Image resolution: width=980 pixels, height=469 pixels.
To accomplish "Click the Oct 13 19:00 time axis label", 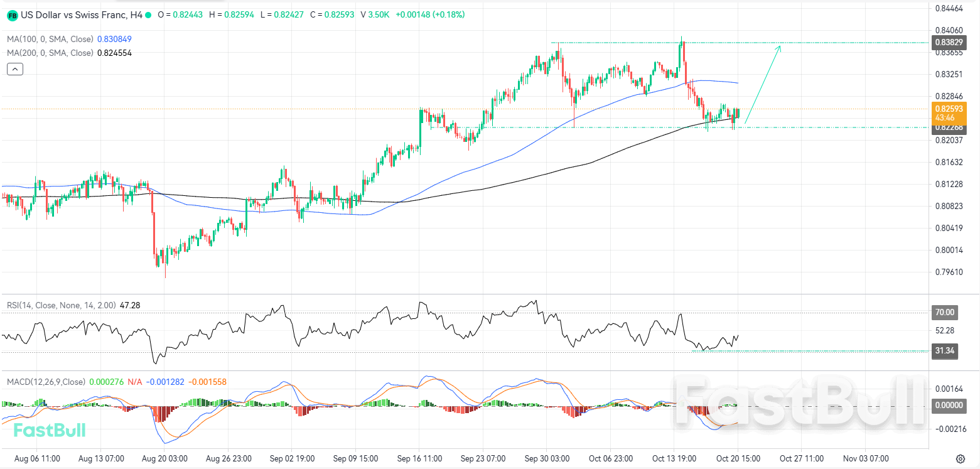I will (x=676, y=458).
